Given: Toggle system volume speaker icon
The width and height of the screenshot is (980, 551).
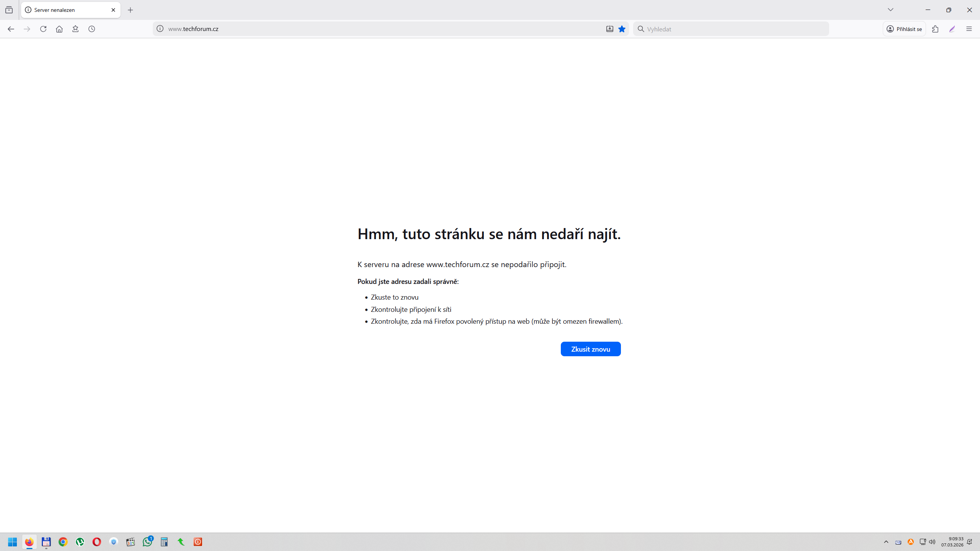Looking at the screenshot, I should [932, 542].
